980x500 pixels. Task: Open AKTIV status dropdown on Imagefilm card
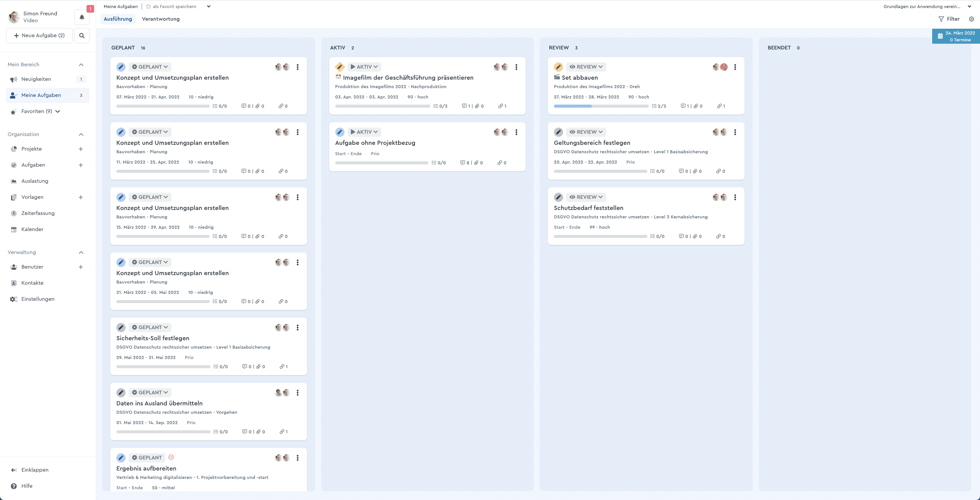click(x=364, y=67)
